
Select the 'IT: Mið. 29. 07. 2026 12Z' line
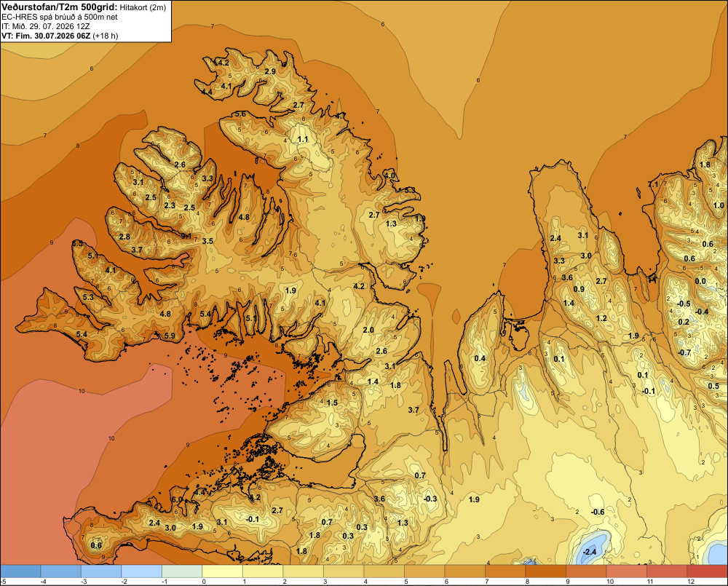[45, 26]
